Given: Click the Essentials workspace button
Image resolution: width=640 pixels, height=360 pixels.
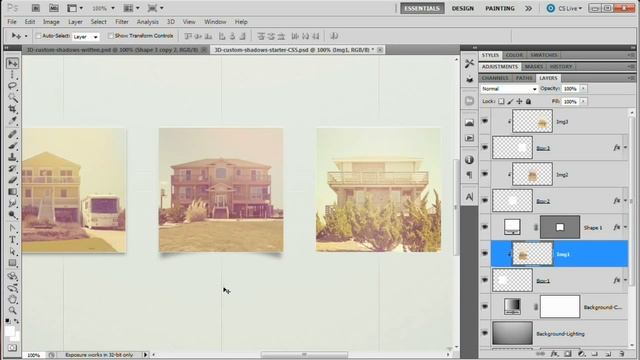Looking at the screenshot, I should [422, 8].
